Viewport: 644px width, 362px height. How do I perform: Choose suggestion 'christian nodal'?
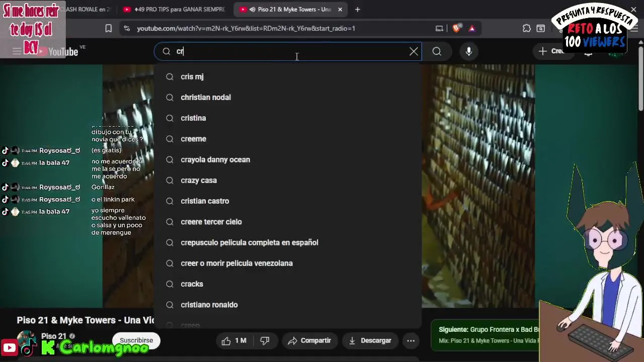288,98
